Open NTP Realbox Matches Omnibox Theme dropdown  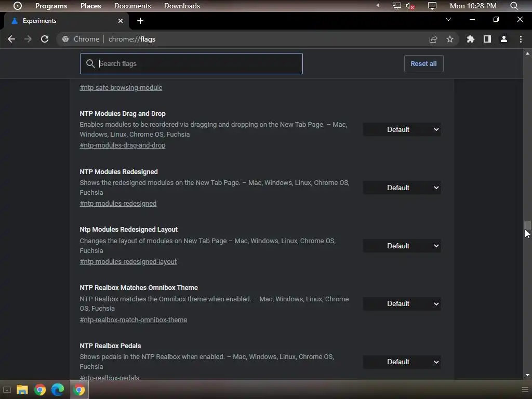[402, 303]
